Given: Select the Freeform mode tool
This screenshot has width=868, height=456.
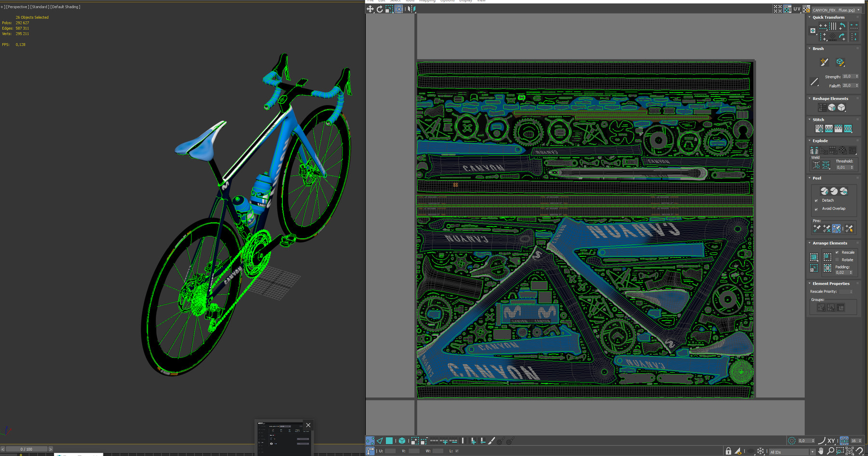Looking at the screenshot, I should coord(399,9).
